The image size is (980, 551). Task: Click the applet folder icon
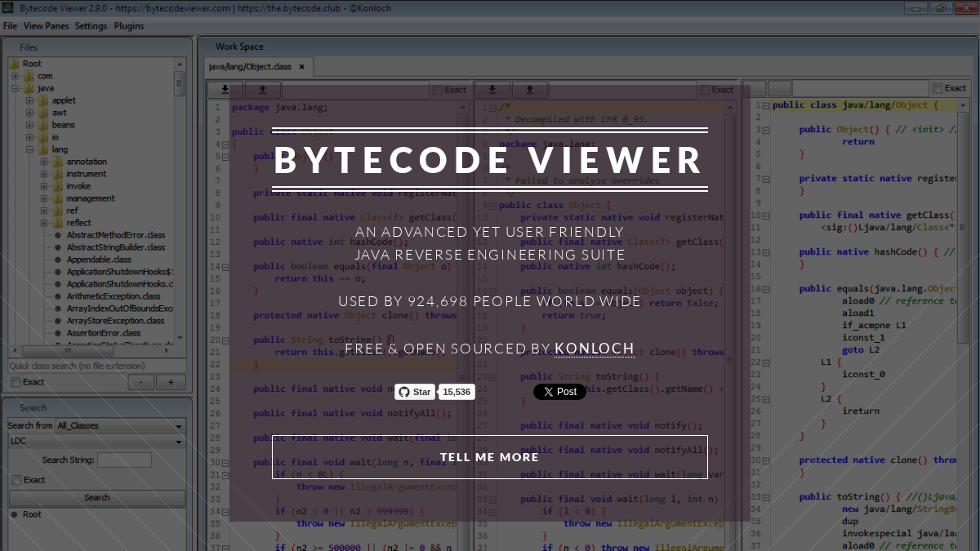click(x=43, y=100)
